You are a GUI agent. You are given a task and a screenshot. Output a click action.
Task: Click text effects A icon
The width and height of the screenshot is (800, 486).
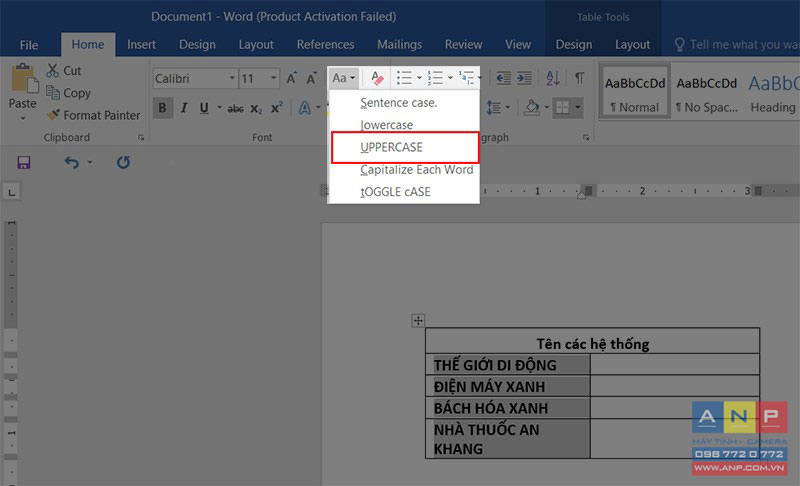(x=305, y=108)
